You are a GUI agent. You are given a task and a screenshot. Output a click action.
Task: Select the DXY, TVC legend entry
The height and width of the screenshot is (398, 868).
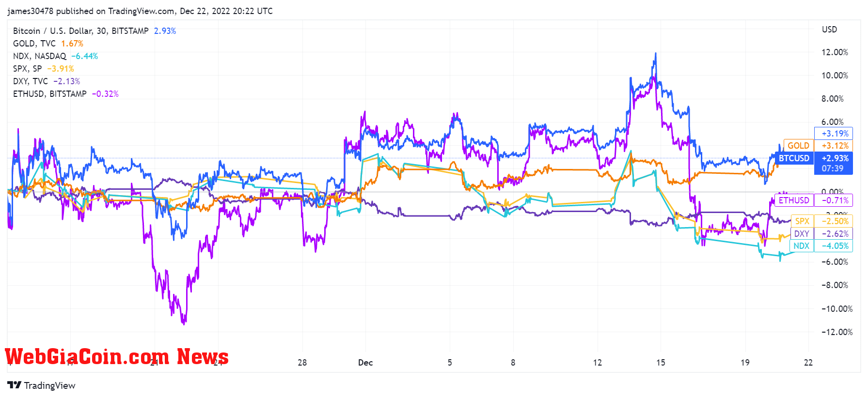coord(31,81)
